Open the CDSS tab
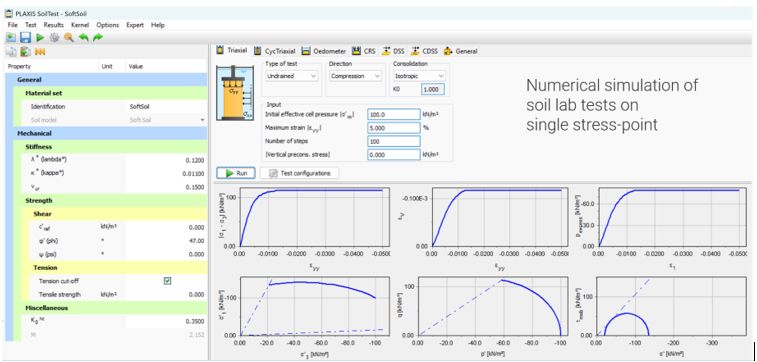Image resolution: width=757 pixels, height=362 pixels. tap(425, 51)
